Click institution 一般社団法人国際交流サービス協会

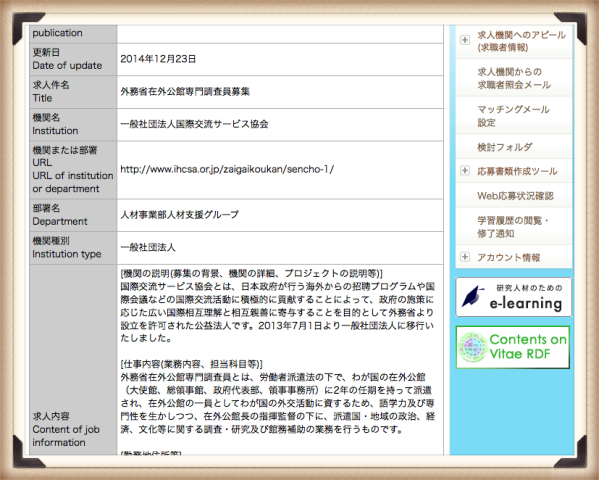[x=194, y=124]
